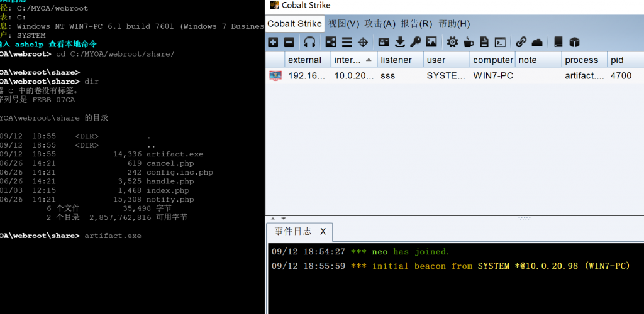644x314 pixels.
Task: Click the WIN7-PC computer cell
Action: pos(493,75)
